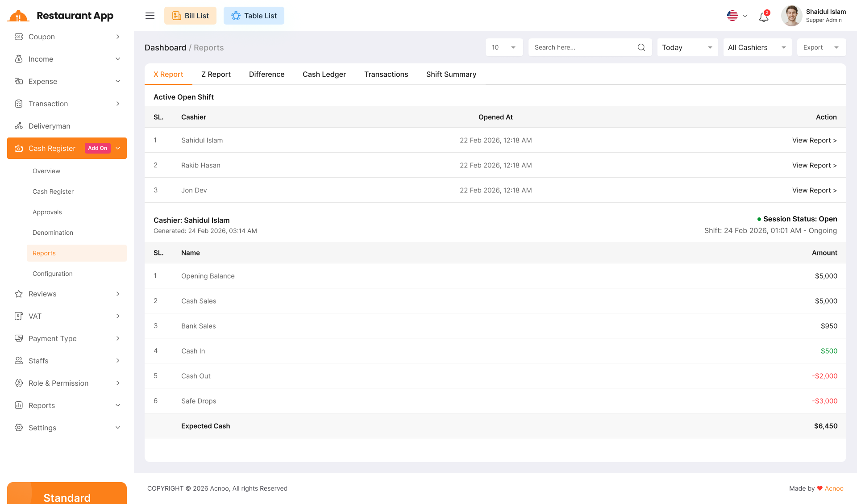Open the rows-per-page 10 dropdown
Viewport: 857px width, 504px height.
click(504, 47)
